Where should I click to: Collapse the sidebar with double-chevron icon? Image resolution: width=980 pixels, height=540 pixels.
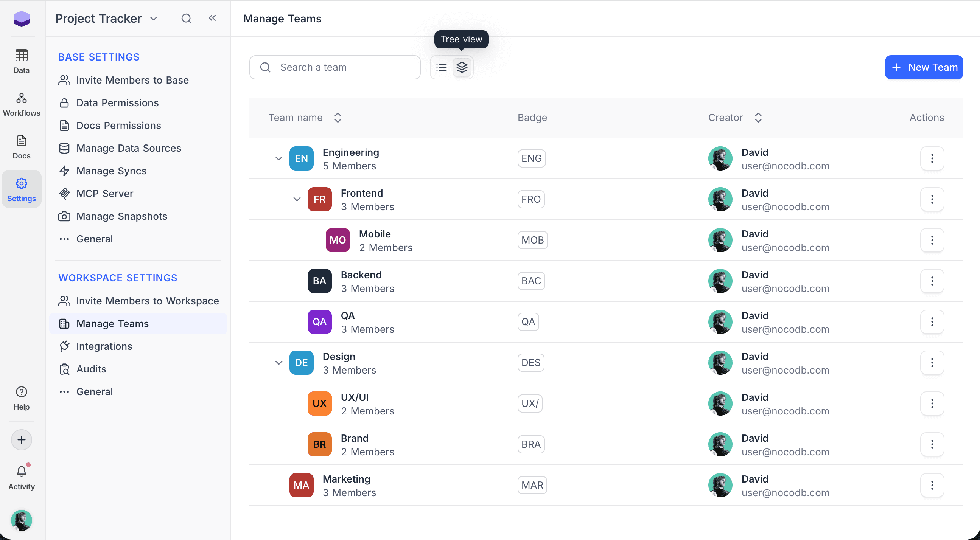click(212, 18)
